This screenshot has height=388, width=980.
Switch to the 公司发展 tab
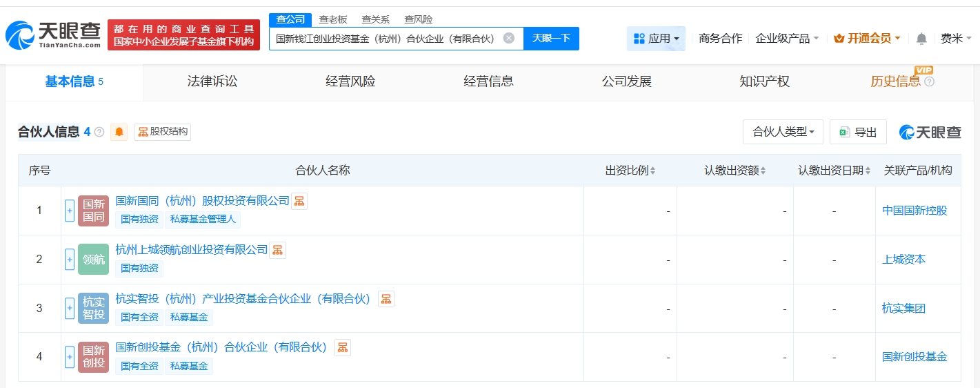coord(626,81)
